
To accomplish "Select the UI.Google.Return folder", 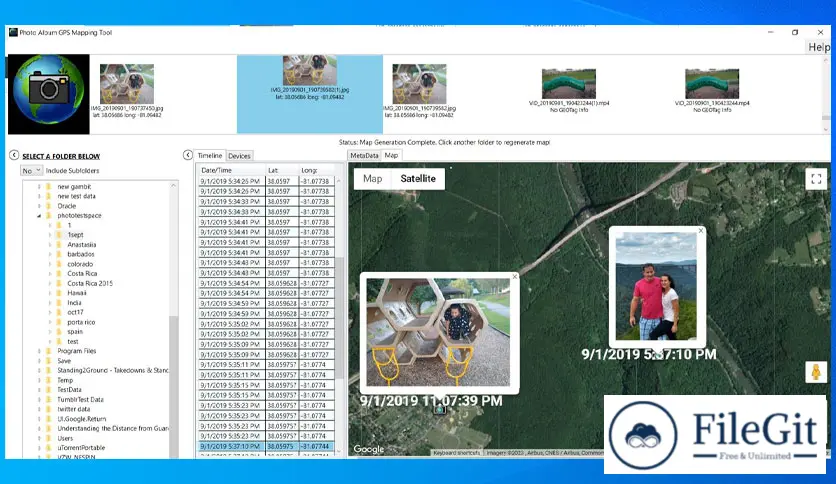I will (x=82, y=419).
